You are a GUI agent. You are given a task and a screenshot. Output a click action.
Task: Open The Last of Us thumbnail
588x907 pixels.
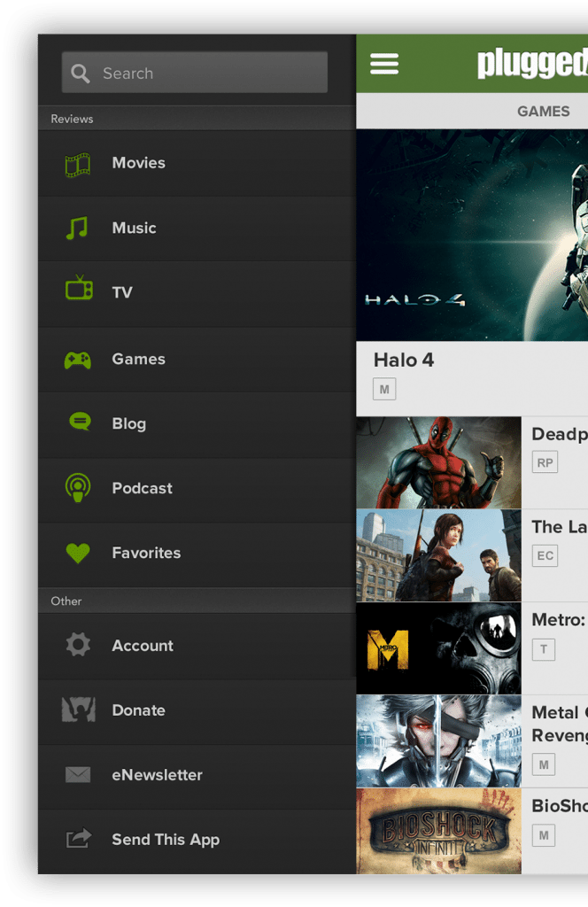(439, 555)
